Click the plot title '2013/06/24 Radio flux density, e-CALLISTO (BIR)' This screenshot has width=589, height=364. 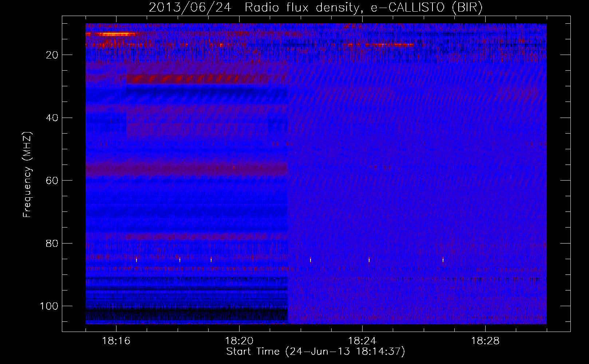[x=316, y=8]
